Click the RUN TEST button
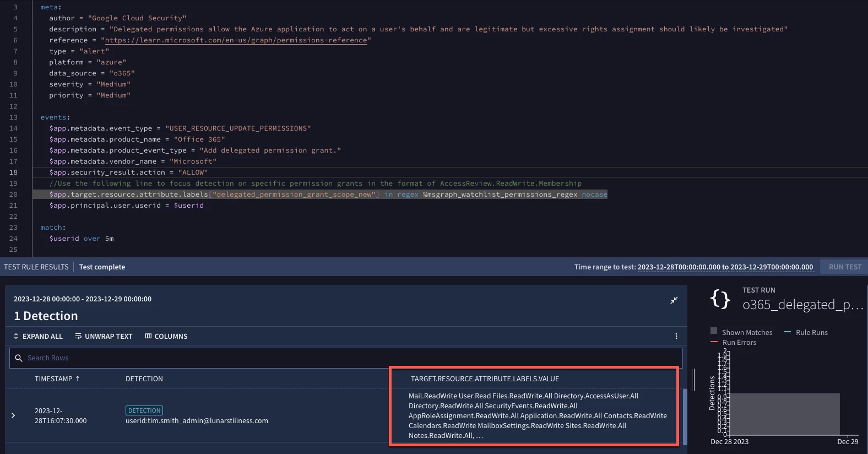This screenshot has height=454, width=868. [x=845, y=267]
